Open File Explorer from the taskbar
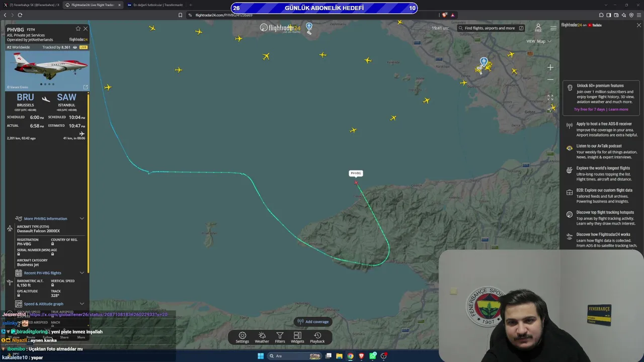The height and width of the screenshot is (362, 644). tap(340, 356)
